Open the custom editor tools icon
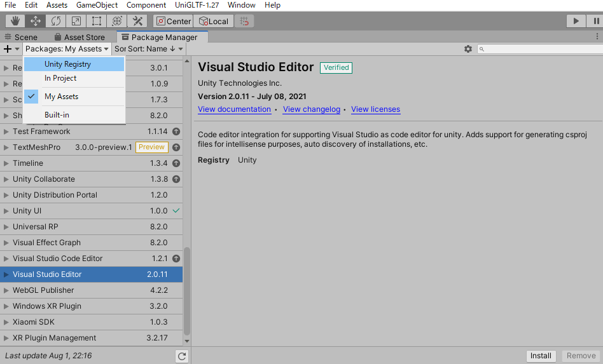Screen dimensions: 603x364 tap(137, 21)
